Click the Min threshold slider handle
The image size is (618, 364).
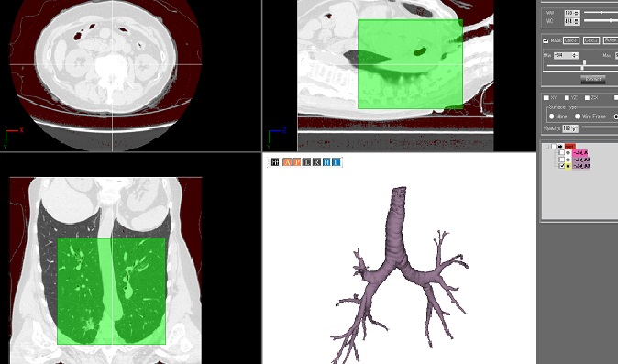coord(582,67)
